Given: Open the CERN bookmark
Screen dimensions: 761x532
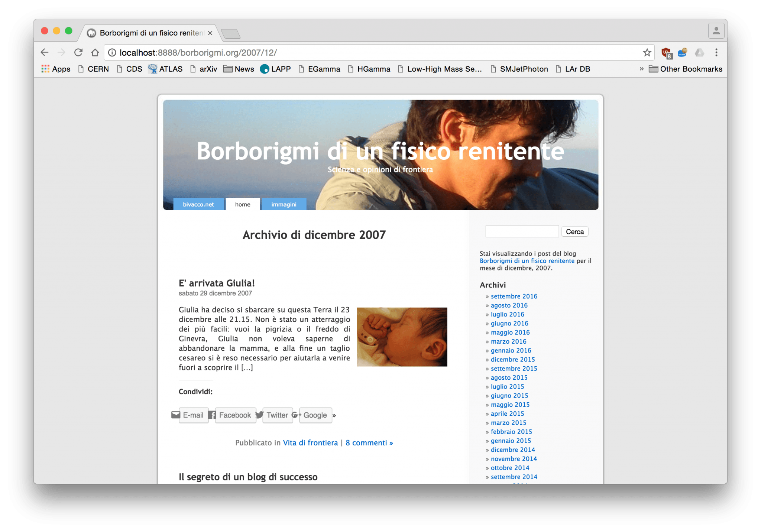Looking at the screenshot, I should (94, 69).
